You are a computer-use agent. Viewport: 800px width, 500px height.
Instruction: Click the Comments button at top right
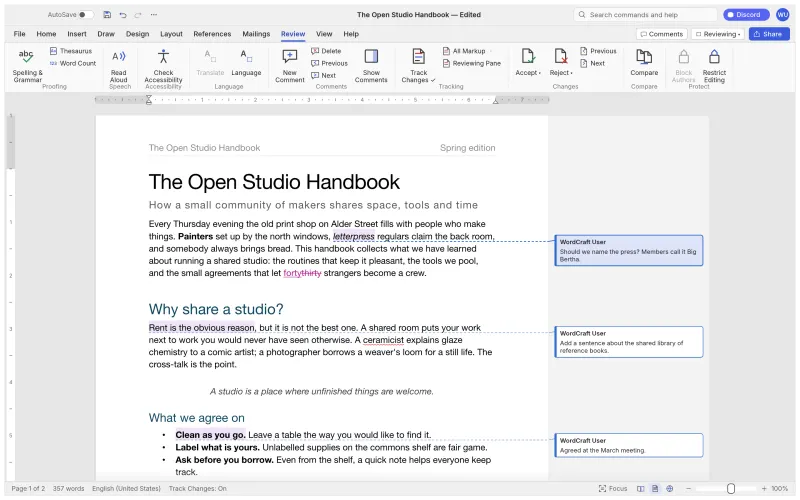(x=662, y=34)
